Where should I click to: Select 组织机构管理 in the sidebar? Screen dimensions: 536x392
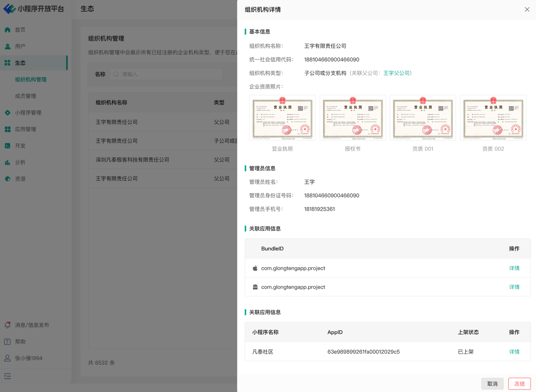coord(31,80)
